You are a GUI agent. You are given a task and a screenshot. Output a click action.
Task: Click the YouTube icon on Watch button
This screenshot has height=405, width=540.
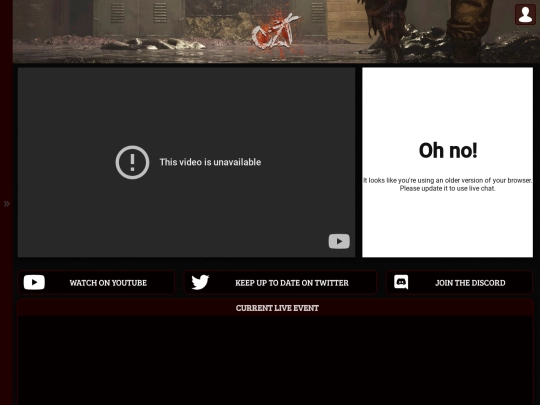tap(34, 282)
